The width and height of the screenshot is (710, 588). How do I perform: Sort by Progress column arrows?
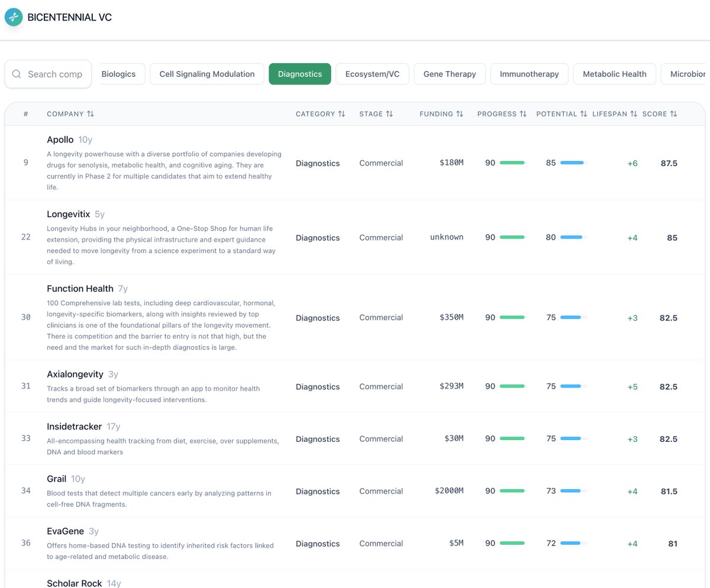(523, 114)
